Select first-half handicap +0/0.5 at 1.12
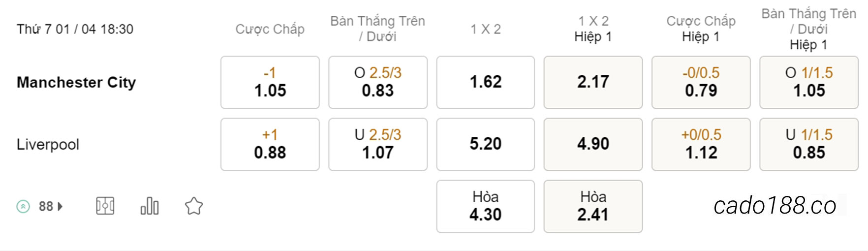 pyautogui.click(x=701, y=144)
